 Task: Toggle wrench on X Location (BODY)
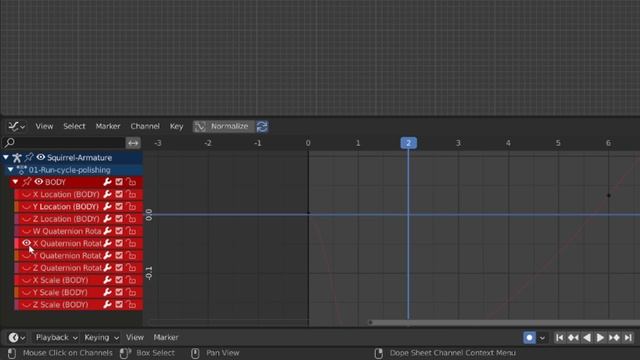[107, 194]
